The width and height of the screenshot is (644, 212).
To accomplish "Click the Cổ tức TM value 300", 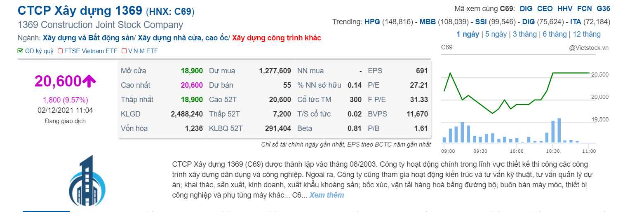I will click(356, 100).
